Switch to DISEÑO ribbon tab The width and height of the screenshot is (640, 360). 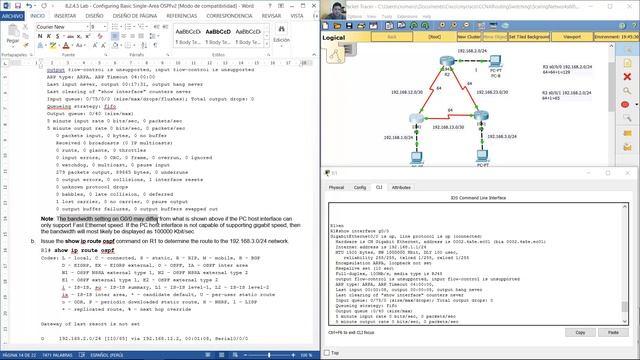[94, 16]
